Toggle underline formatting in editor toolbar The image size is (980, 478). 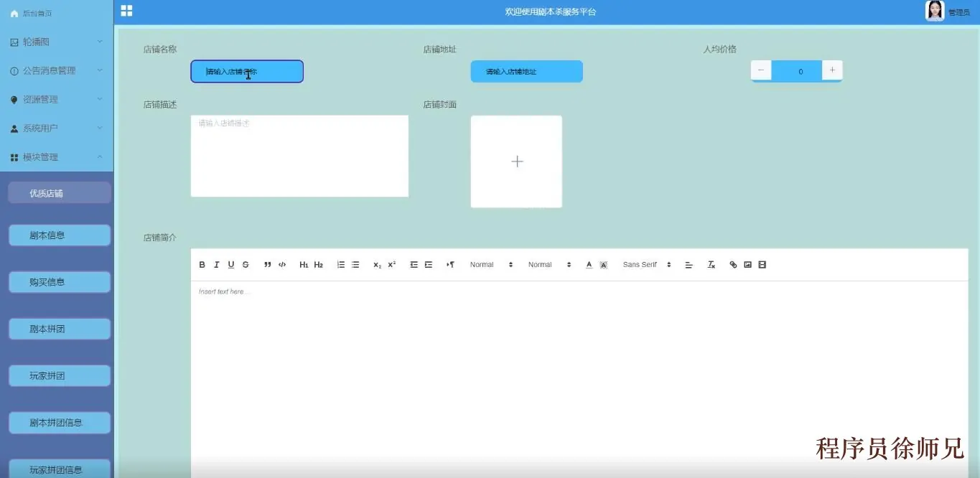click(230, 265)
